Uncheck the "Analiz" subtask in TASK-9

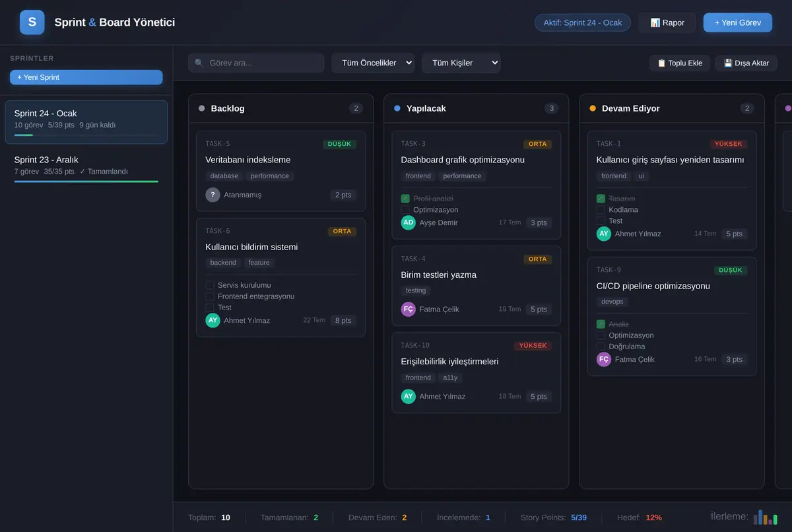point(601,324)
